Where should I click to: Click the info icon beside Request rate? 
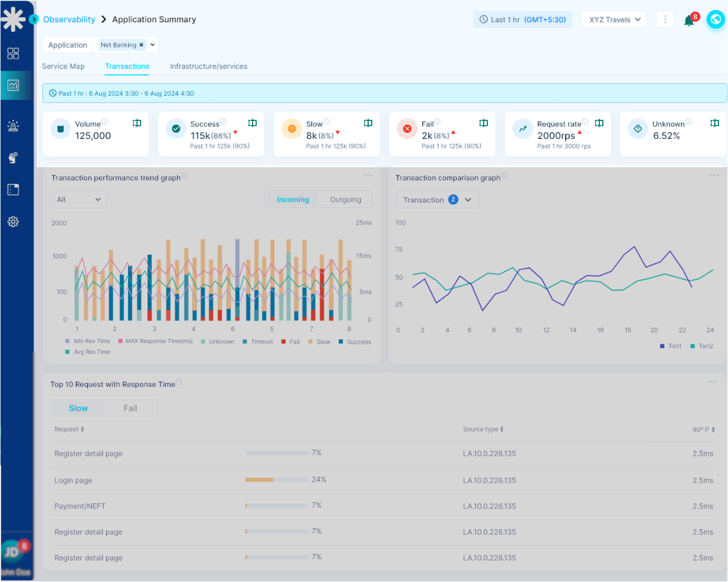coord(585,122)
